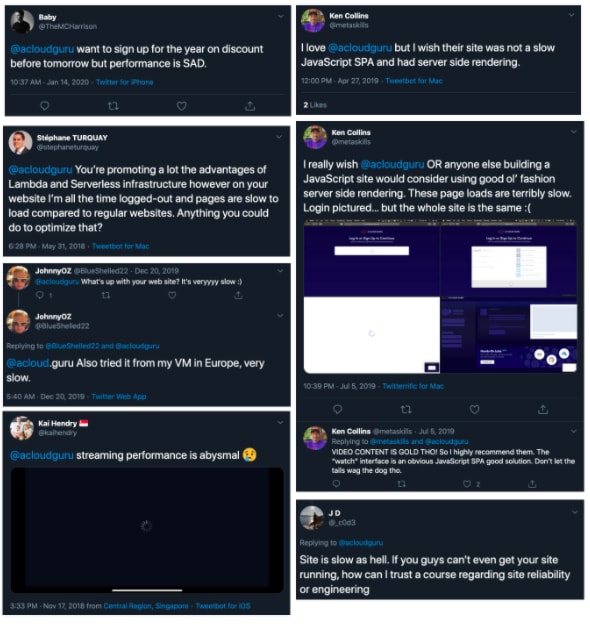
Task: Open the chevron menu on J D's tweet
Action: (x=574, y=512)
